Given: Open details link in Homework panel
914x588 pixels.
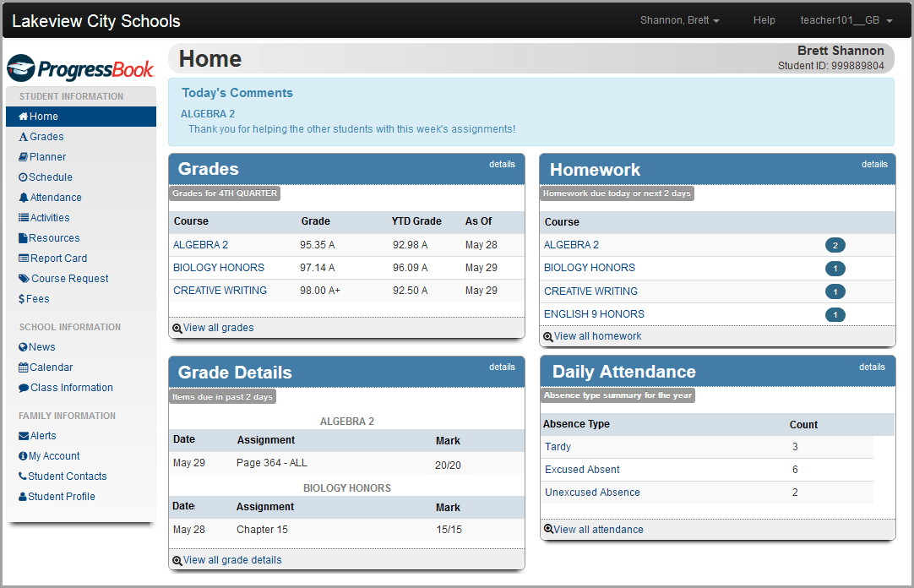Looking at the screenshot, I should [874, 165].
